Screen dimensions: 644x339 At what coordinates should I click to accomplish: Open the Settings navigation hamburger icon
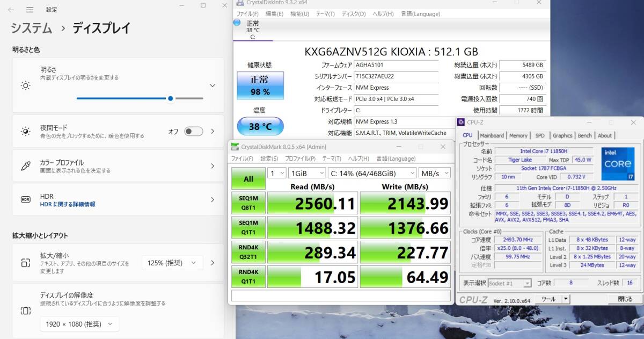point(30,9)
